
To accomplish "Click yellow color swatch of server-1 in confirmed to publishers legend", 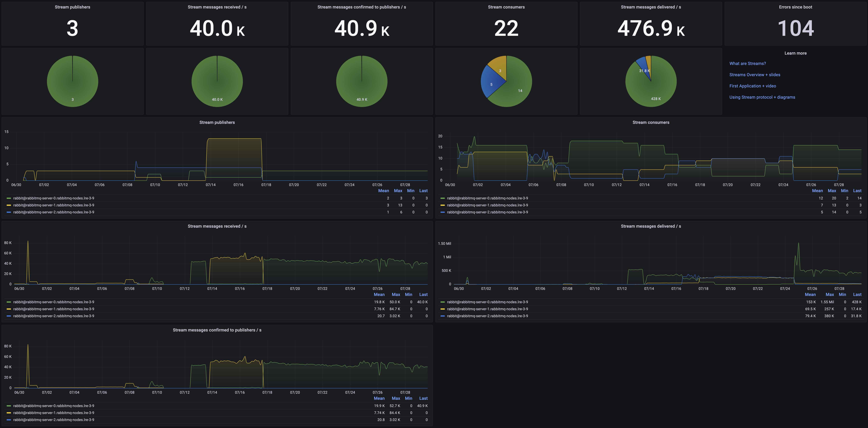I will pos(9,413).
